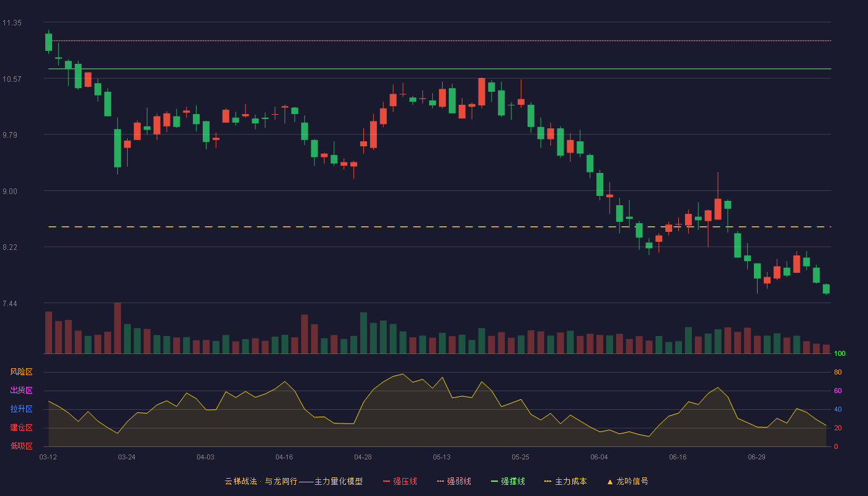Screen dimensions: 868x496
Task: Click the 龙吟信号 triangle legend icon
Action: (x=610, y=481)
